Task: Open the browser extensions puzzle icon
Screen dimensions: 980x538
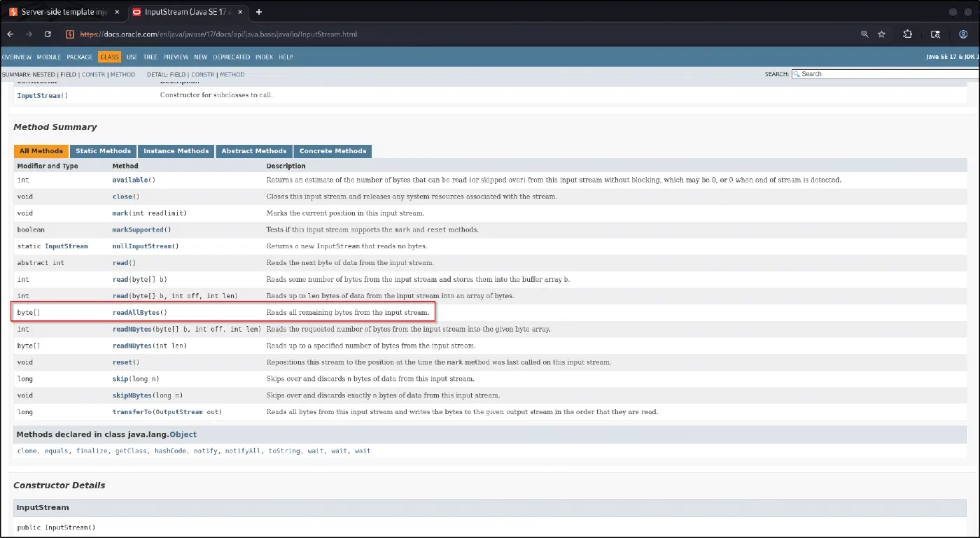Action: coord(908,34)
